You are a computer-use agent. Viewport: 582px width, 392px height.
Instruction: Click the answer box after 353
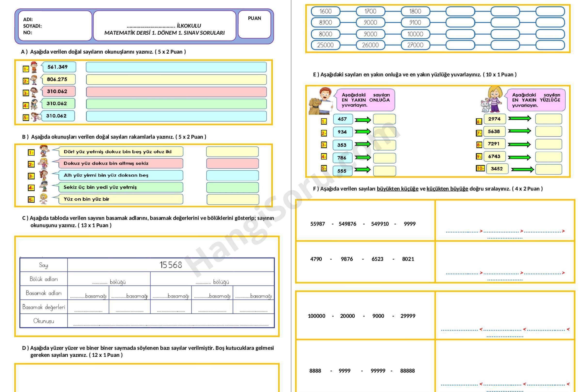tap(385, 145)
